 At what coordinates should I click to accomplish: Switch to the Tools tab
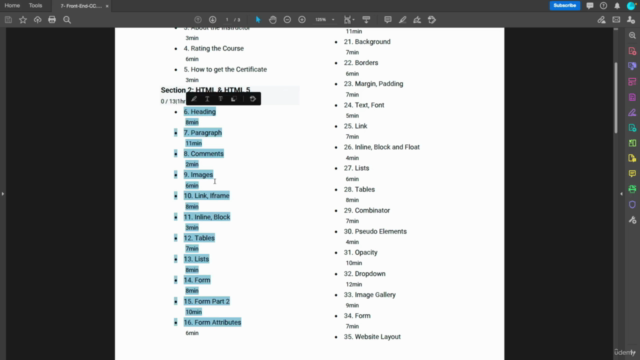coord(36,6)
